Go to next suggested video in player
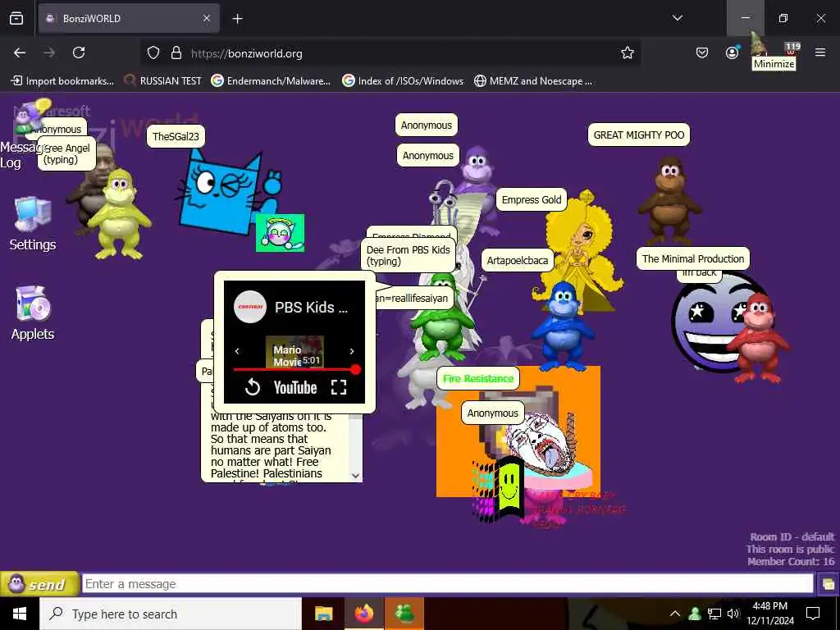The width and height of the screenshot is (840, 630). coord(352,351)
